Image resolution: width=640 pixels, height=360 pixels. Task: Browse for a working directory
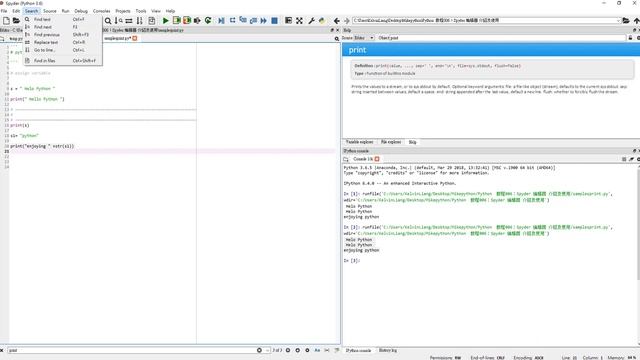(626, 20)
